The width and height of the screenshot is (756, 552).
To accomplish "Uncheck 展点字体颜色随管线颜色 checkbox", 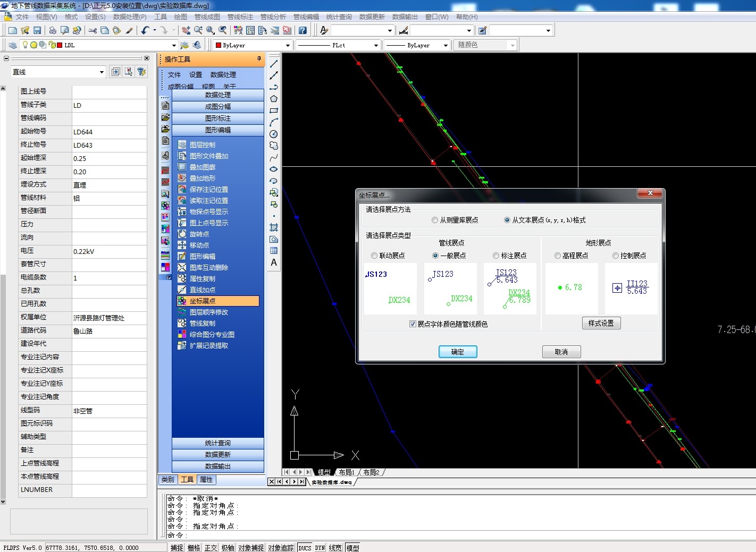I will pos(413,324).
